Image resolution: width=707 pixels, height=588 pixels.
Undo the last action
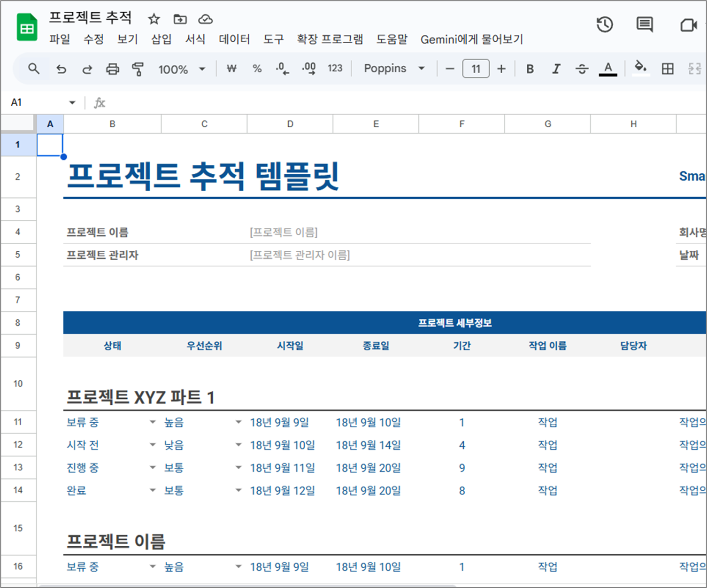[x=61, y=69]
